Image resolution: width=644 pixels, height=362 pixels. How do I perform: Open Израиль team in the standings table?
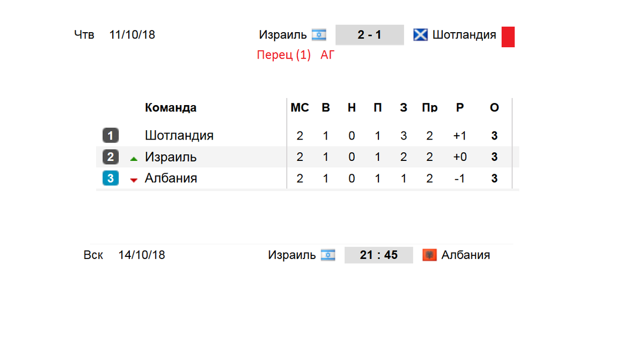[171, 157]
